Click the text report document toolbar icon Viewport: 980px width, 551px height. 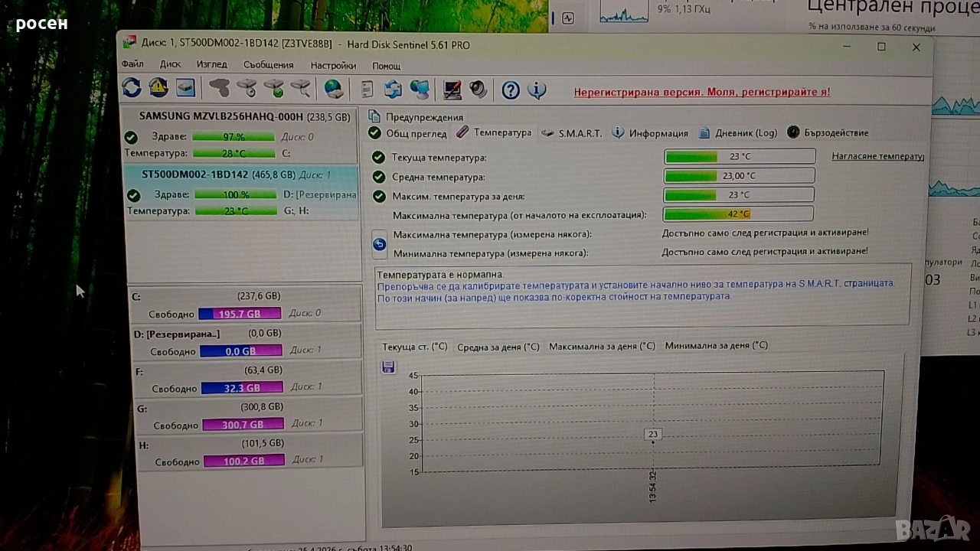pos(367,90)
